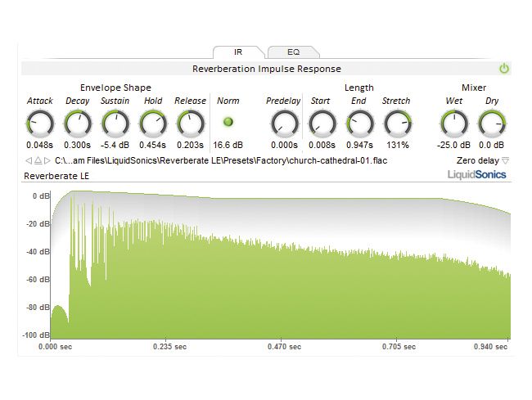This screenshot has width=532, height=400.
Task: Click the Wet value -25.0 dB
Action: 453,145
